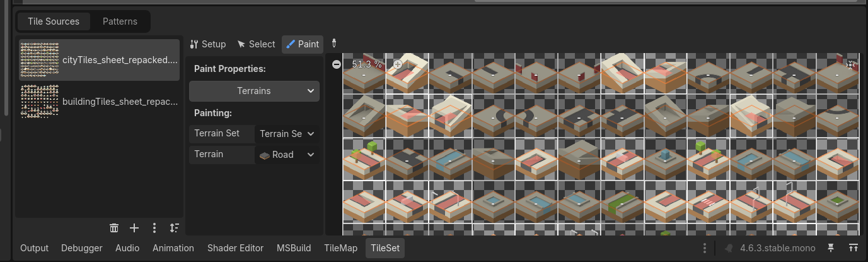Open the Terrain Set dropdown
Viewport: 868px width, 262px height.
287,134
